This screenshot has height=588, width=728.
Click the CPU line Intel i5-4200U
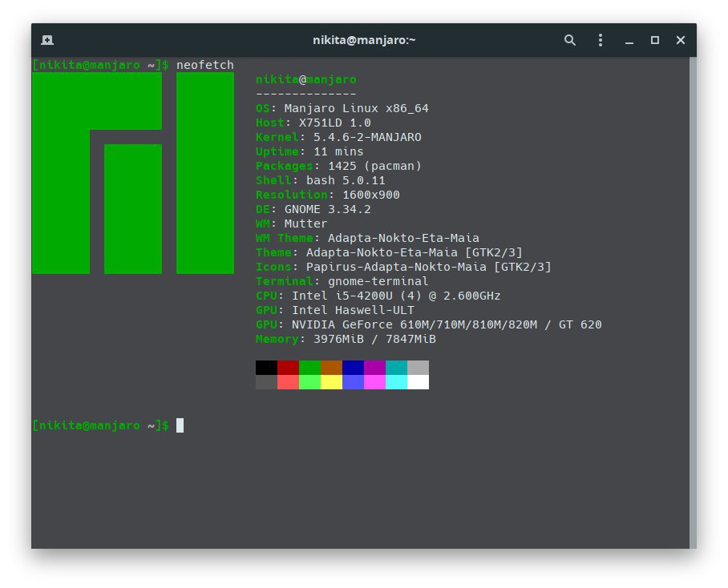pos(378,296)
